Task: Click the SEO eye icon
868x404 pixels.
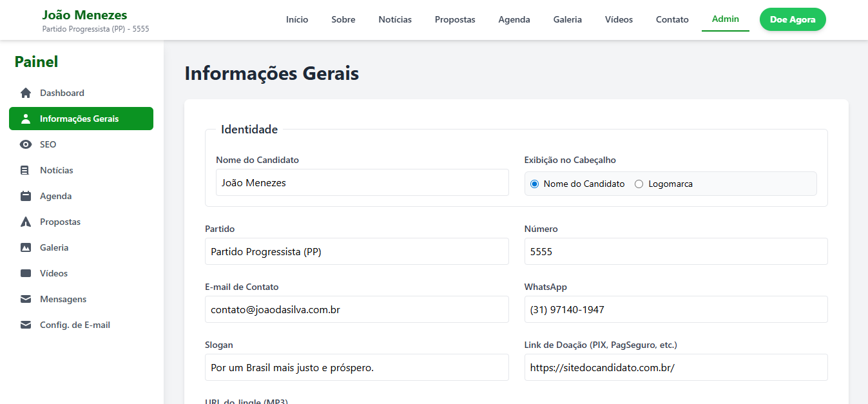Action: click(x=26, y=144)
